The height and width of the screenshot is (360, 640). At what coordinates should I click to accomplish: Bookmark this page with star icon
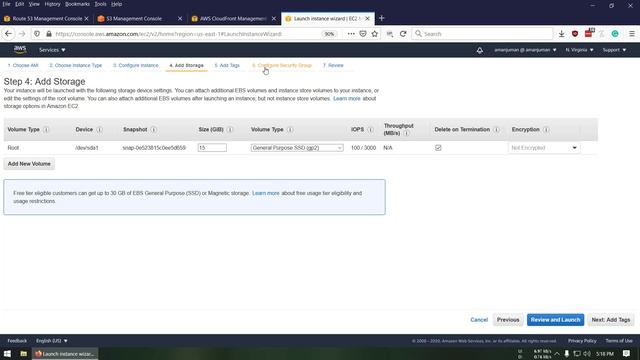(x=375, y=34)
